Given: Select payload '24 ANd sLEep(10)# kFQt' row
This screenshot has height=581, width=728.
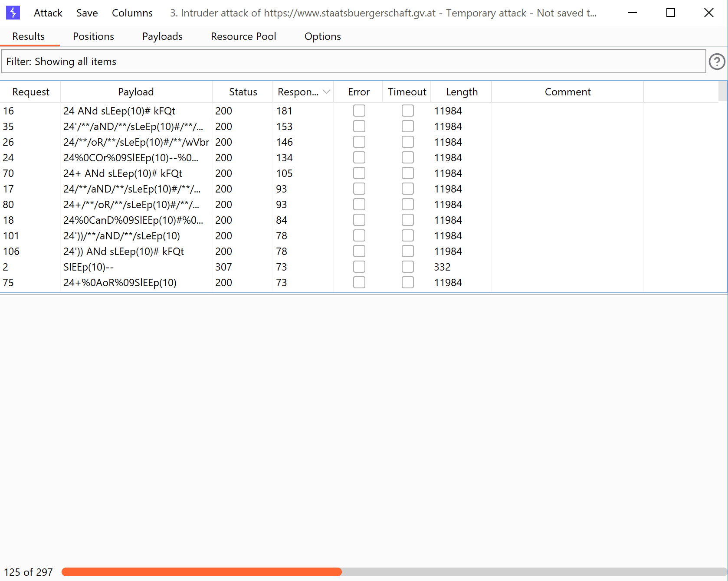Looking at the screenshot, I should [x=360, y=111].
